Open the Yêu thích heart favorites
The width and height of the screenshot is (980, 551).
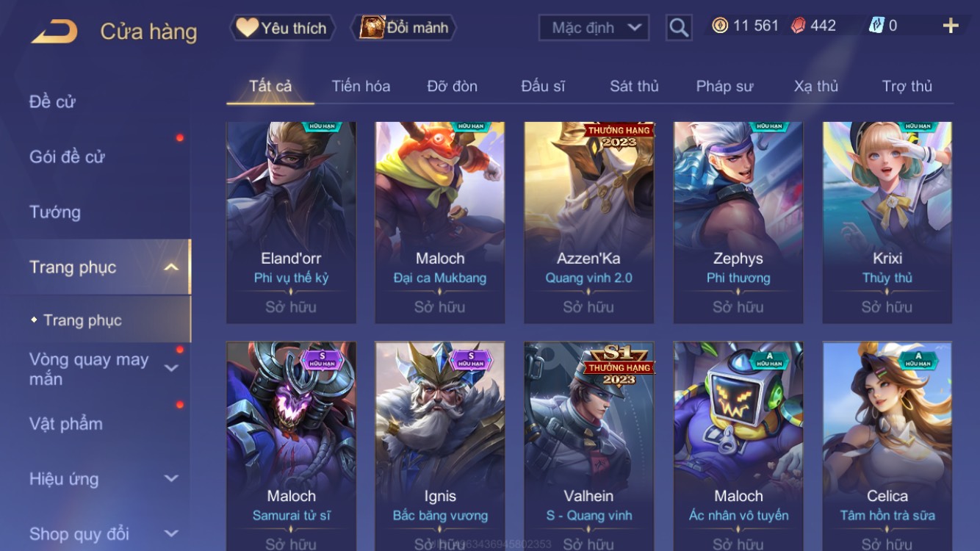[x=283, y=28]
